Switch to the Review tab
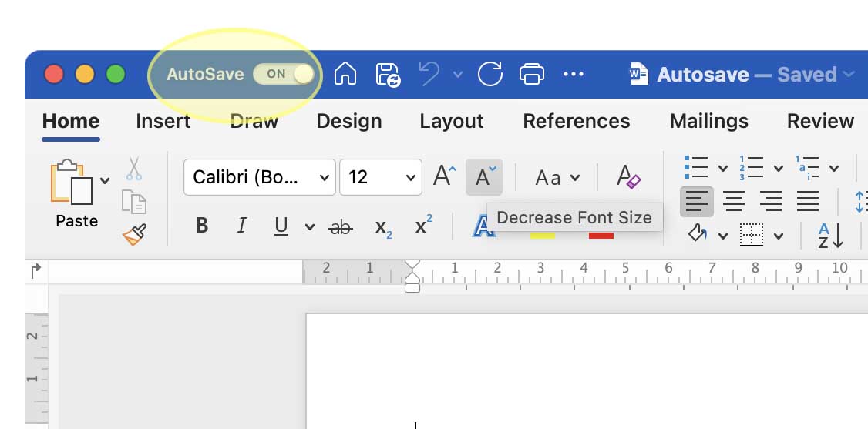 coord(820,121)
